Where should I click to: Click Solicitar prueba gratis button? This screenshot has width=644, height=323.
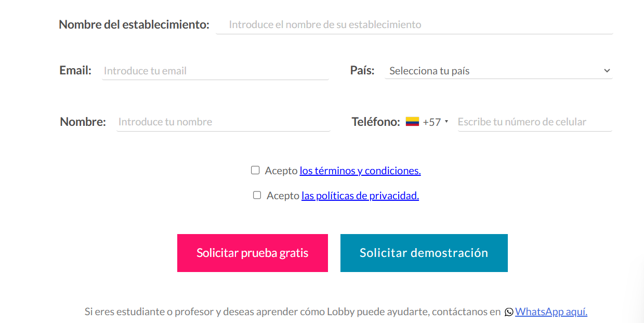pos(253,253)
